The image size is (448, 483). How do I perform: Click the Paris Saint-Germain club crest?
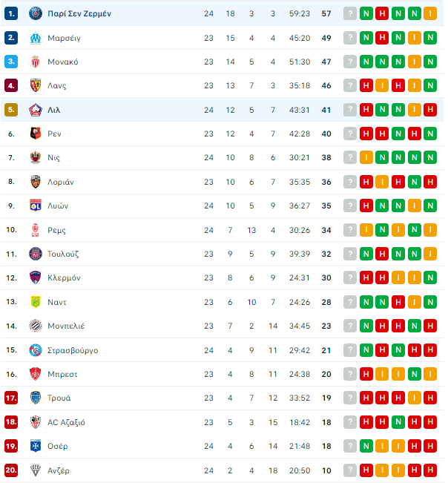pos(36,13)
